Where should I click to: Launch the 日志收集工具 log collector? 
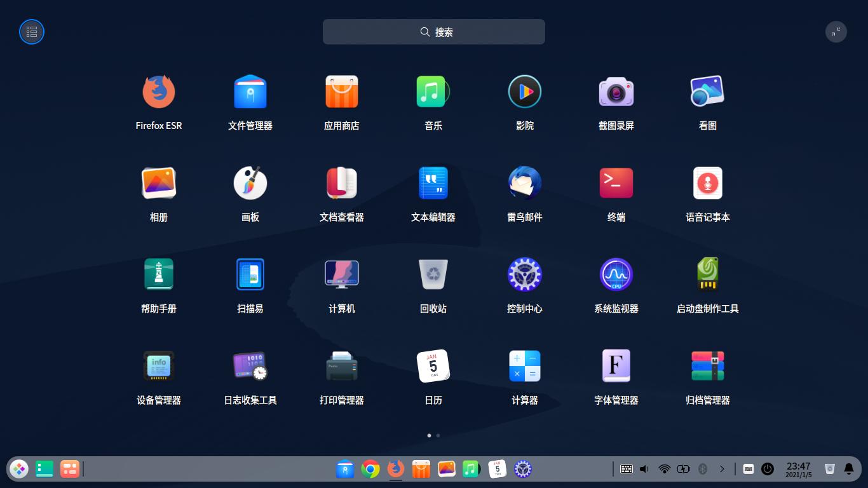250,367
